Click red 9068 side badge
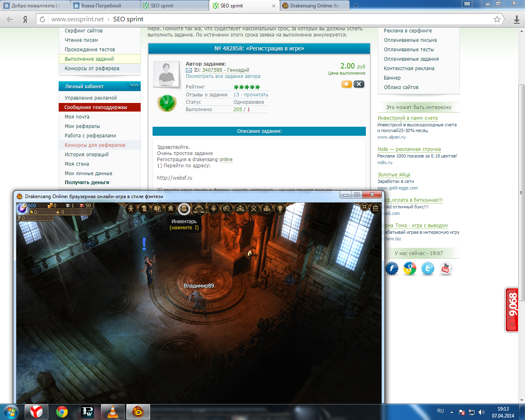 coord(511,310)
